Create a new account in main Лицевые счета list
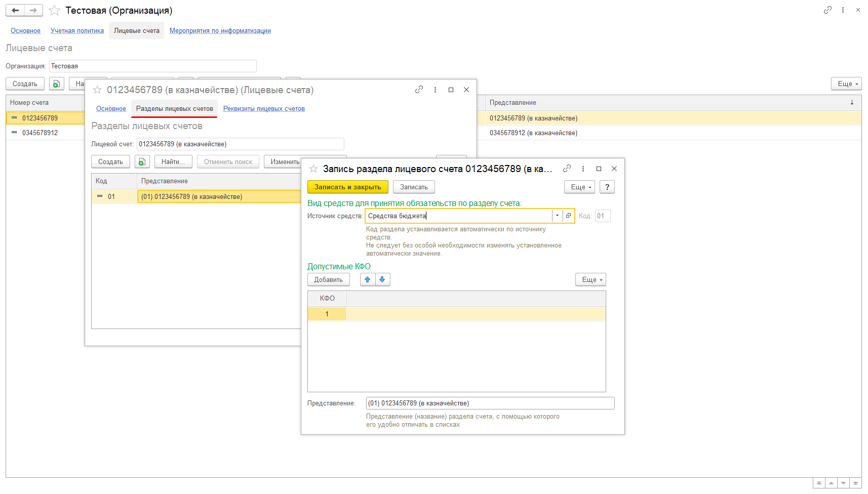The width and height of the screenshot is (868, 494). point(25,84)
